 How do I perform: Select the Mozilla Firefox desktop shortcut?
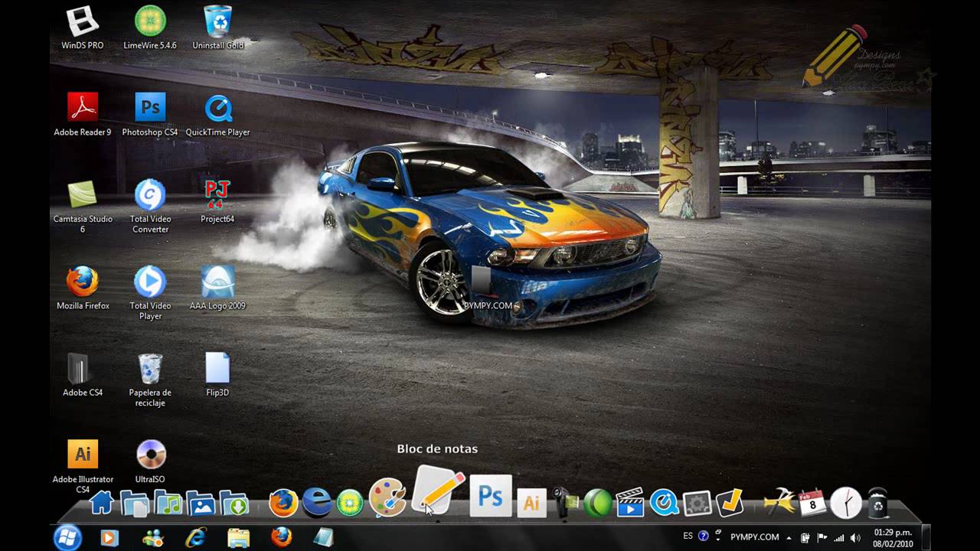click(x=83, y=288)
